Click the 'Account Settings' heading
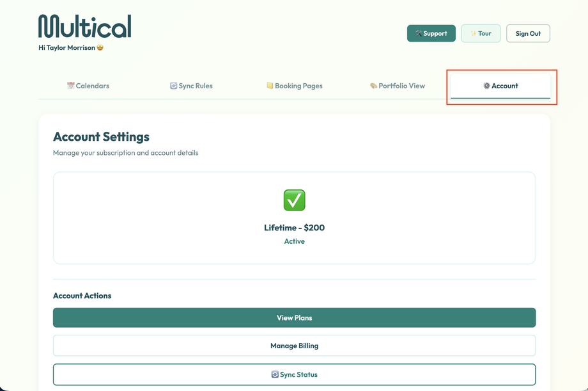The image size is (588, 391). tap(101, 137)
